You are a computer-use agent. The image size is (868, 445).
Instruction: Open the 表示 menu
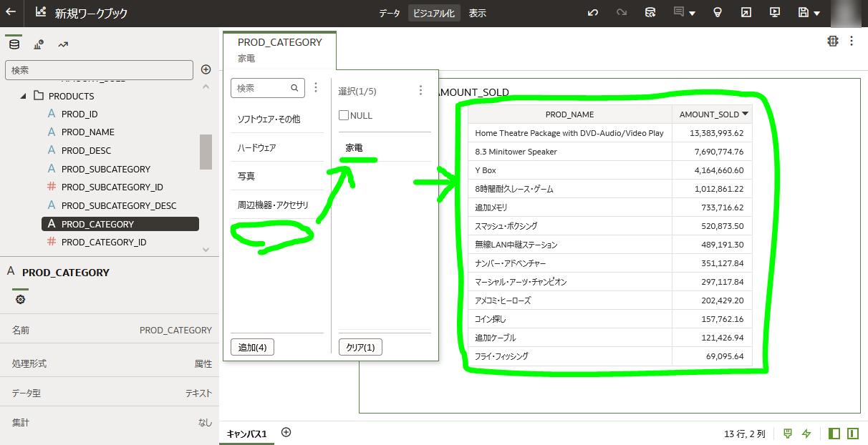[x=477, y=12]
